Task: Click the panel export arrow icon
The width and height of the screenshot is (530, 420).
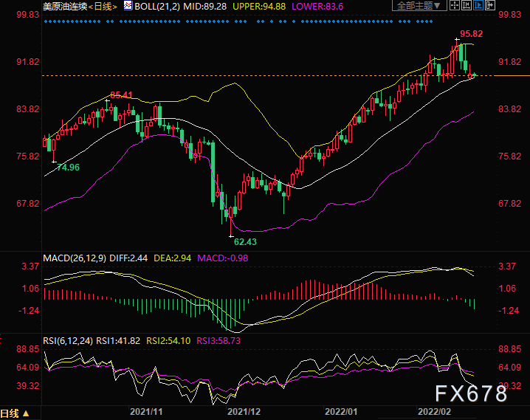Action: 490,5
